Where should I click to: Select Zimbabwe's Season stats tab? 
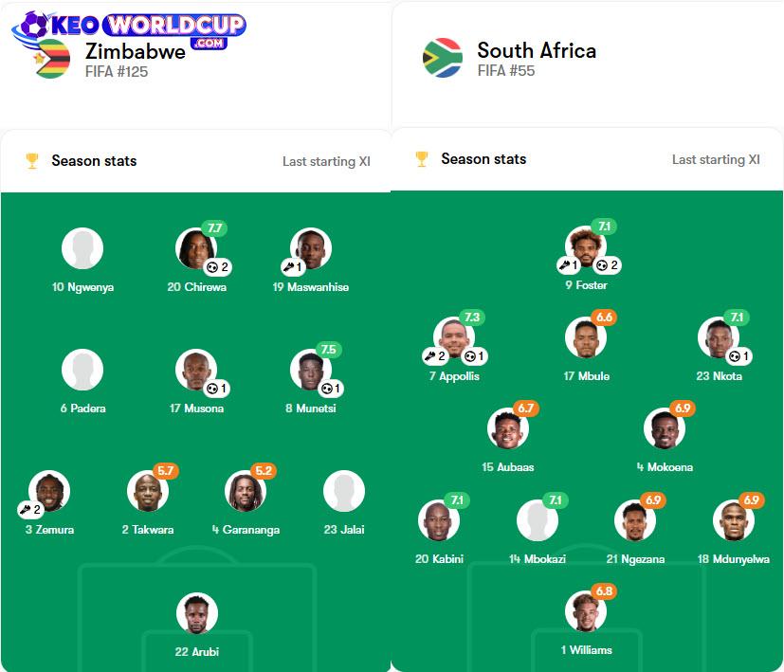pyautogui.click(x=94, y=161)
